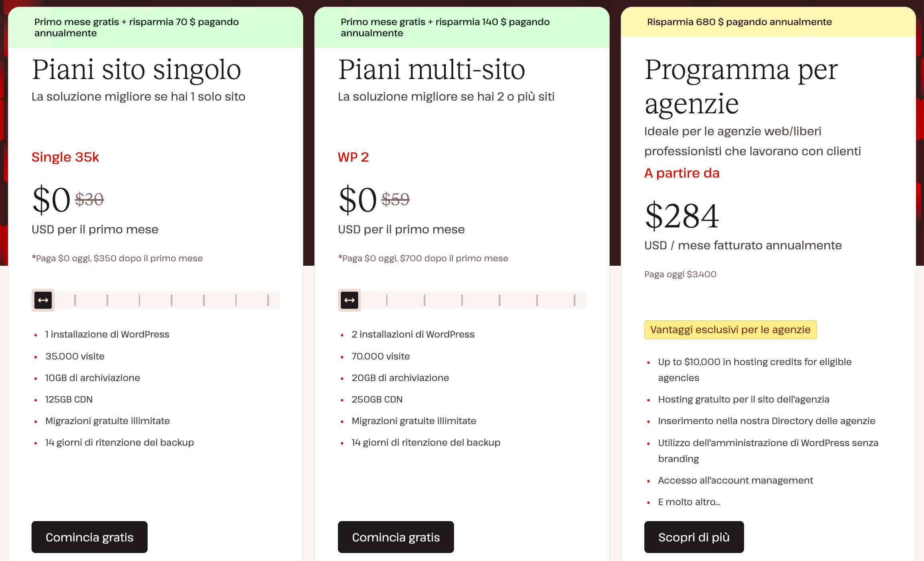Click the middle tick on single-site slider

(172, 300)
